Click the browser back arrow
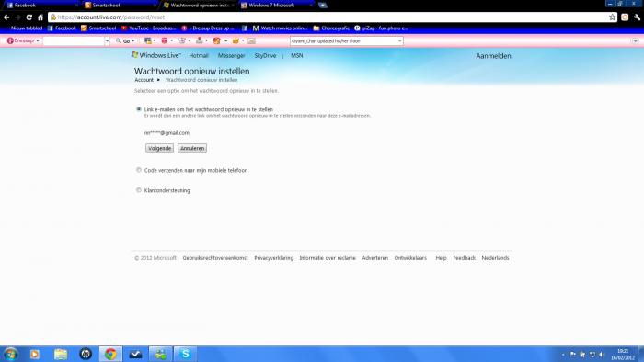This screenshot has height=362, width=644. click(x=6, y=17)
